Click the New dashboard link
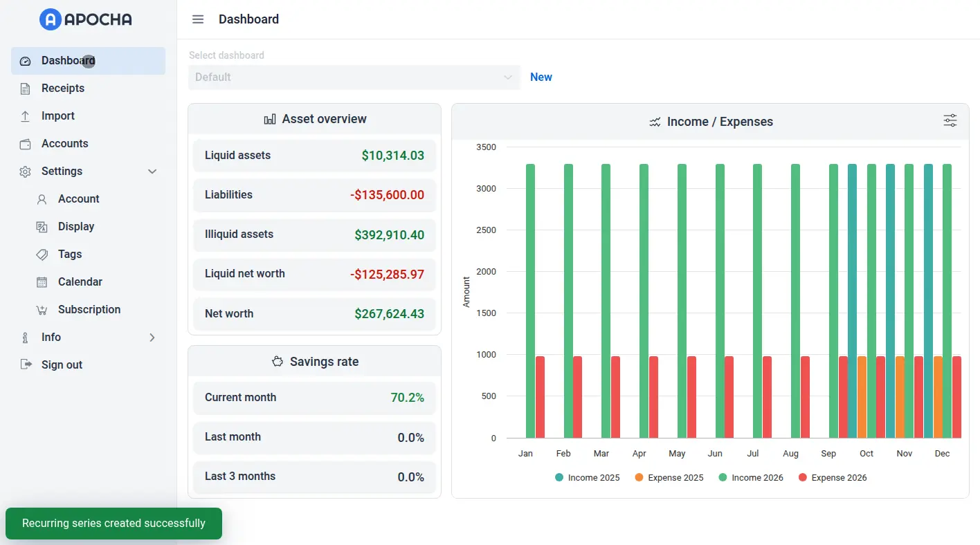This screenshot has width=980, height=545. point(541,77)
